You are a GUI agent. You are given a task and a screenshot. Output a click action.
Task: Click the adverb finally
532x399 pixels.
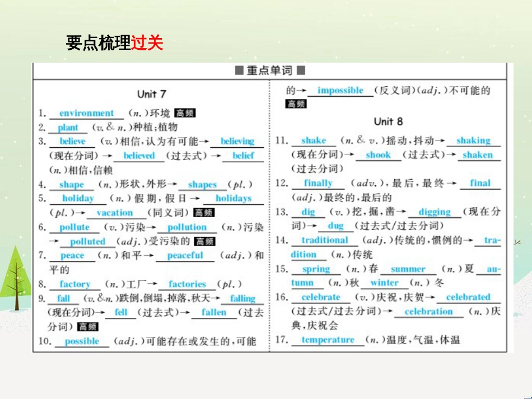pyautogui.click(x=318, y=183)
